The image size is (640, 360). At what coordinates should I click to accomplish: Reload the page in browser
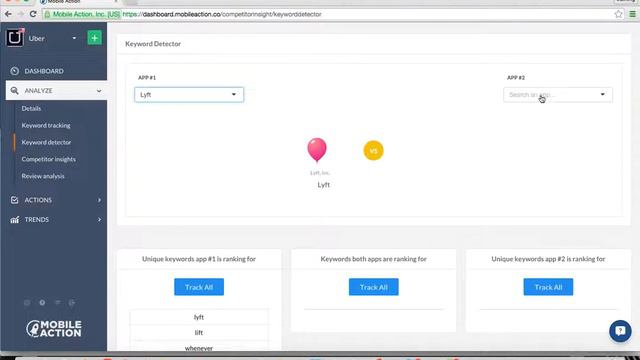(x=33, y=14)
